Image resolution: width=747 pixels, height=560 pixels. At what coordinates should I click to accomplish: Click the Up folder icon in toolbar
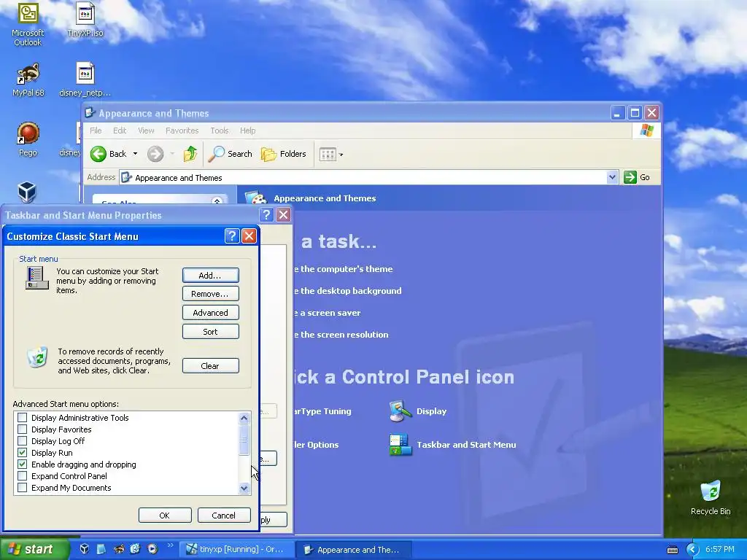click(x=190, y=154)
